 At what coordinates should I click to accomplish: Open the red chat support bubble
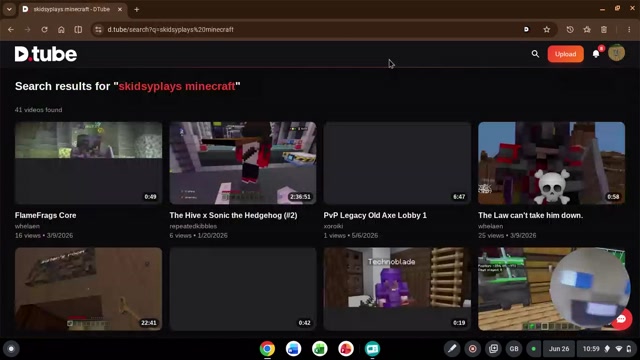pos(621,319)
